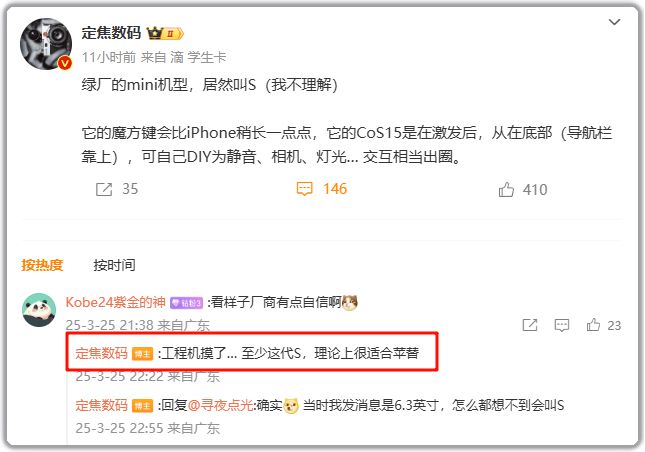Image resolution: width=645 pixels, height=452 pixels.
Task: Click the @寻夜点光 mention link
Action: [x=220, y=406]
